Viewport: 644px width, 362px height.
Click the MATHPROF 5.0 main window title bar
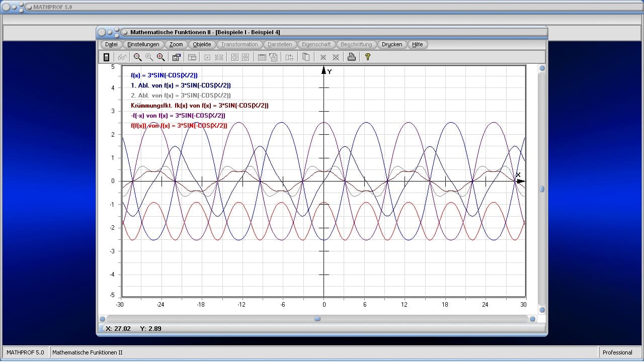(322, 7)
